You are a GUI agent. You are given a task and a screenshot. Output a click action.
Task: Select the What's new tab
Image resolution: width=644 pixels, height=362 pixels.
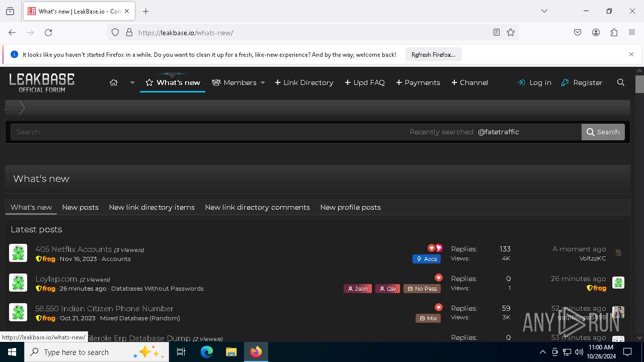click(31, 207)
